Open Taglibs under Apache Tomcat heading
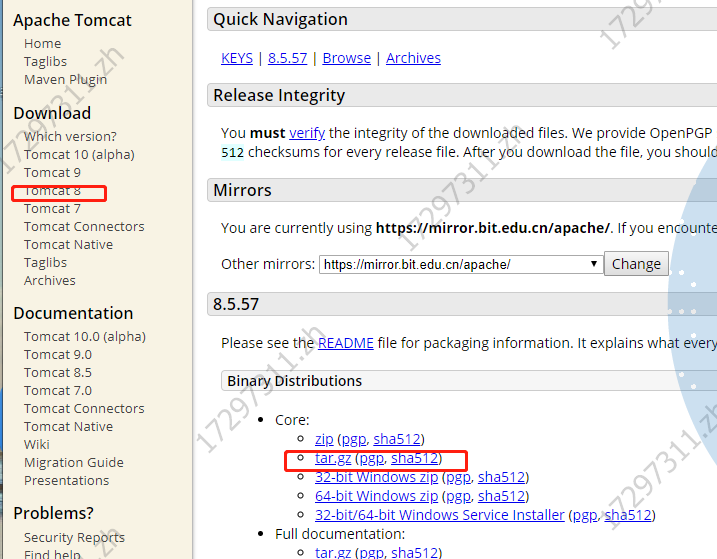The height and width of the screenshot is (559, 717). 45,61
